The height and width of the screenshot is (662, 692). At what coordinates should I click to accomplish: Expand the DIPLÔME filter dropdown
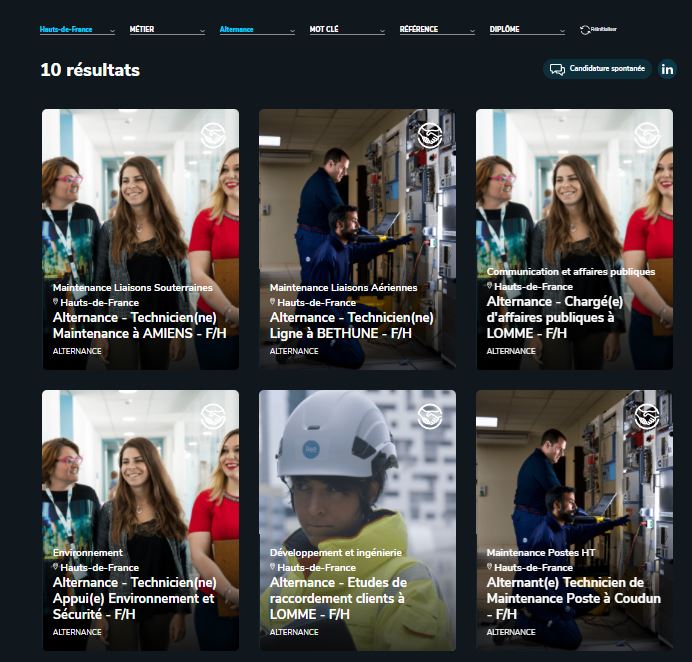(x=527, y=30)
